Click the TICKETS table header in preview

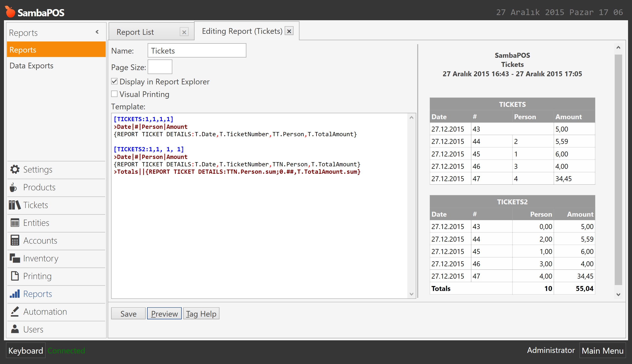coord(512,104)
